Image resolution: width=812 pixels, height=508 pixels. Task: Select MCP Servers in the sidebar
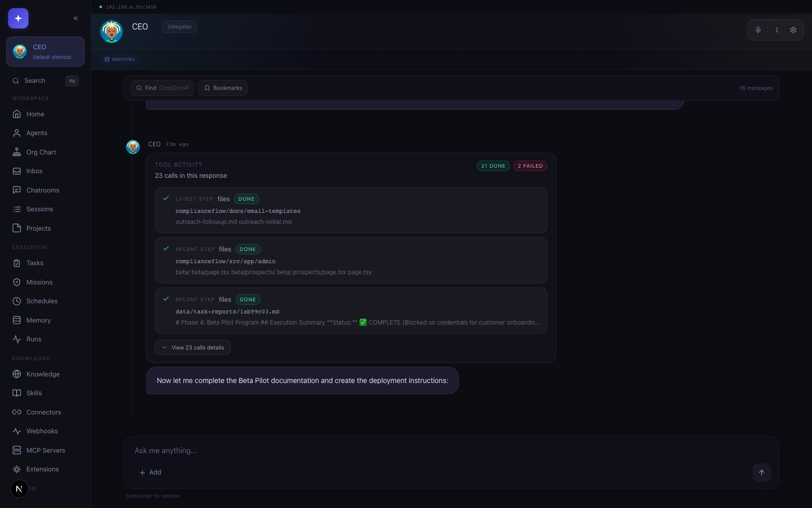[x=45, y=450]
